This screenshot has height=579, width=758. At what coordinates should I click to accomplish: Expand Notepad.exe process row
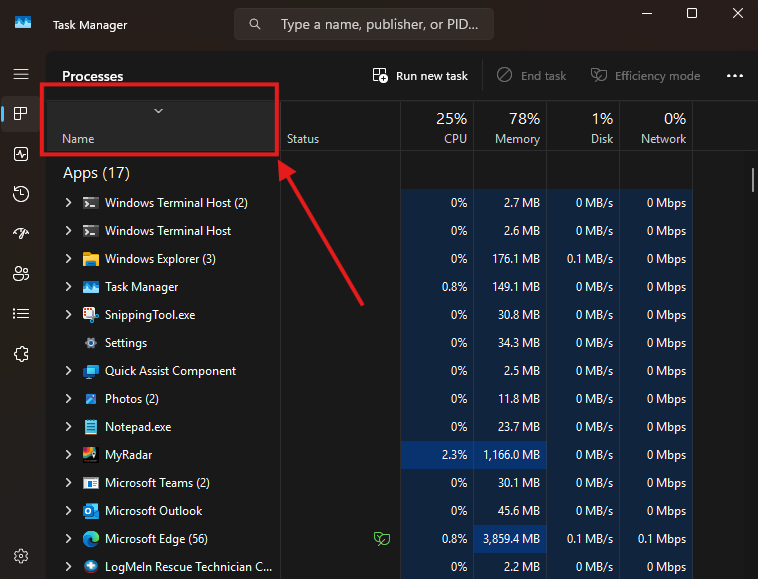68,427
